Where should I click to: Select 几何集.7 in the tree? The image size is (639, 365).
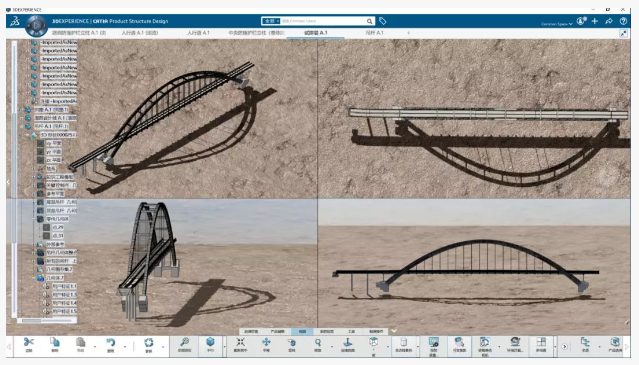[x=55, y=278]
